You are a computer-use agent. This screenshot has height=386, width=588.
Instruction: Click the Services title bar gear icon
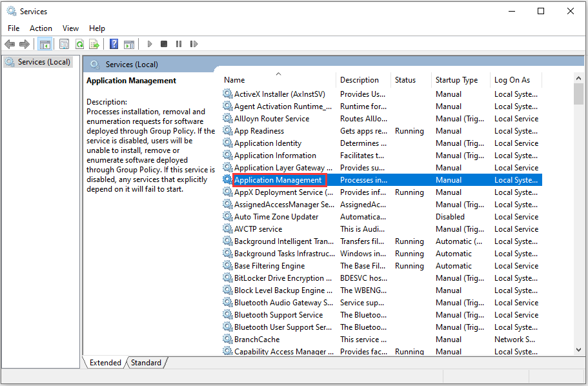tap(12, 11)
